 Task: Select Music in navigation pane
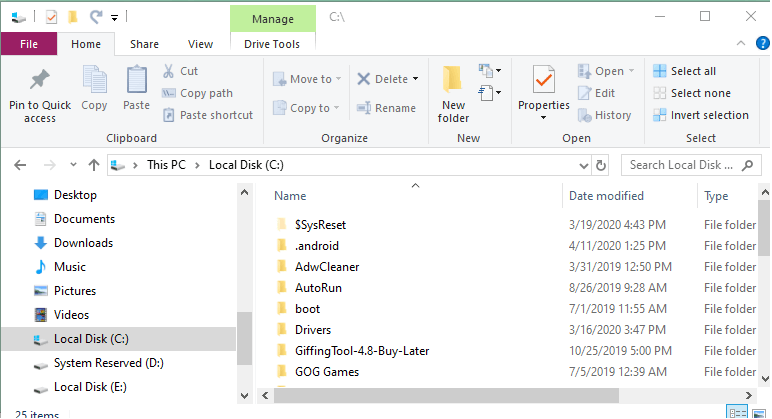tap(70, 267)
